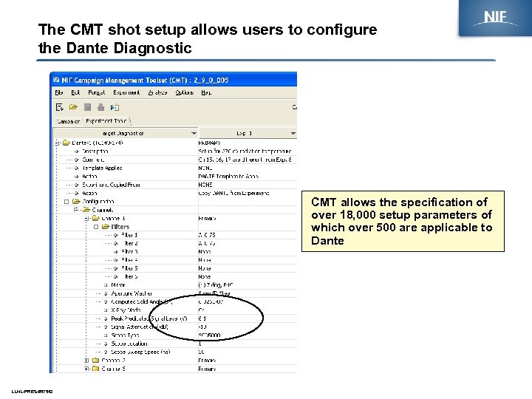Open the Format menu
The image size is (532, 399).
pyautogui.click(x=96, y=92)
